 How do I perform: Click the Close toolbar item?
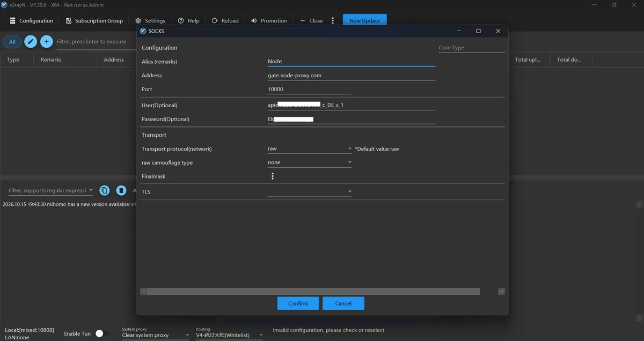coord(311,21)
